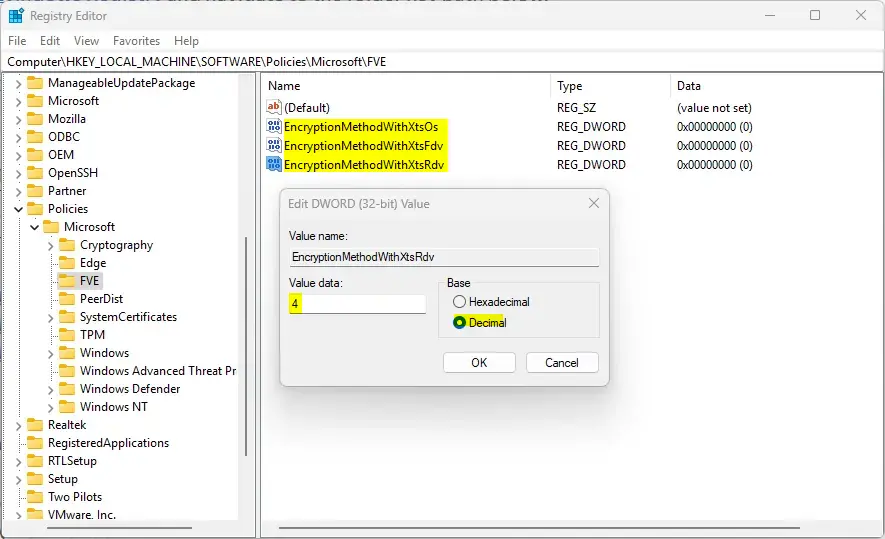Click the TPM folder icon
Image resolution: width=885 pixels, height=539 pixels.
[67, 335]
